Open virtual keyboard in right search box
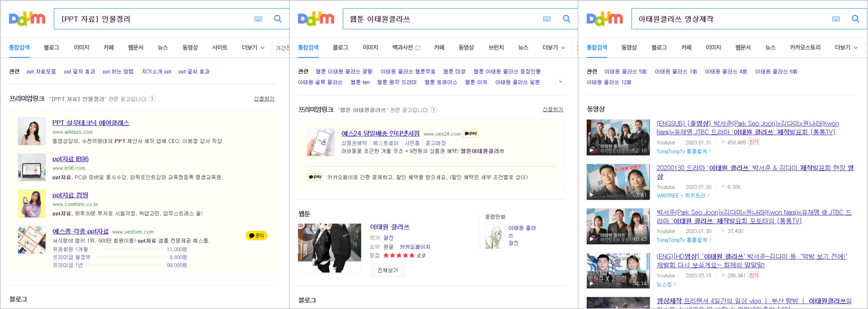The image size is (868, 309). (836, 19)
